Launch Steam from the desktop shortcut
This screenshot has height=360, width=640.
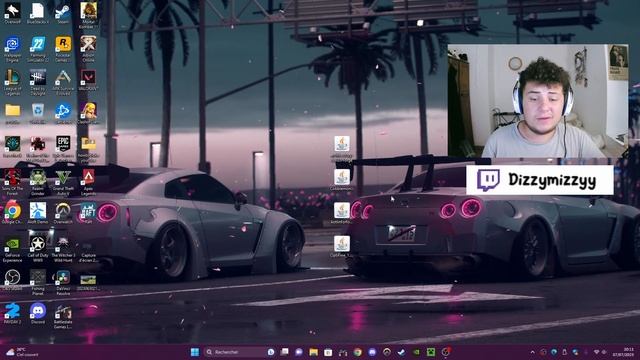(x=63, y=13)
